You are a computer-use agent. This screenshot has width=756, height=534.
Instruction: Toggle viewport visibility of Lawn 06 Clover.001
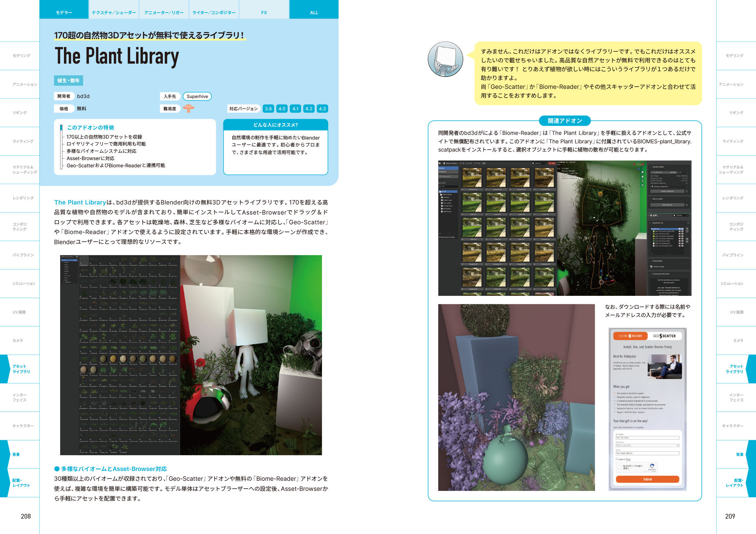click(x=679, y=241)
